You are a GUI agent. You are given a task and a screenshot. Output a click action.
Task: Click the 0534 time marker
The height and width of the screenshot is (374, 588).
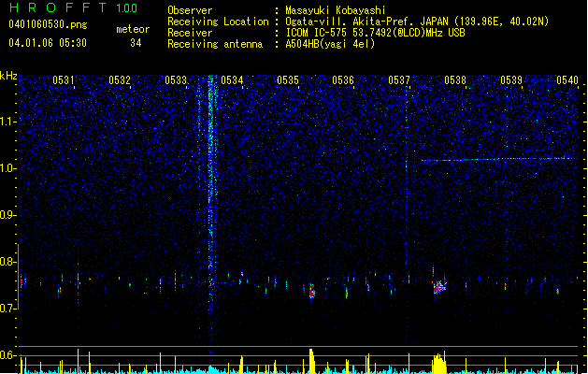(232, 79)
